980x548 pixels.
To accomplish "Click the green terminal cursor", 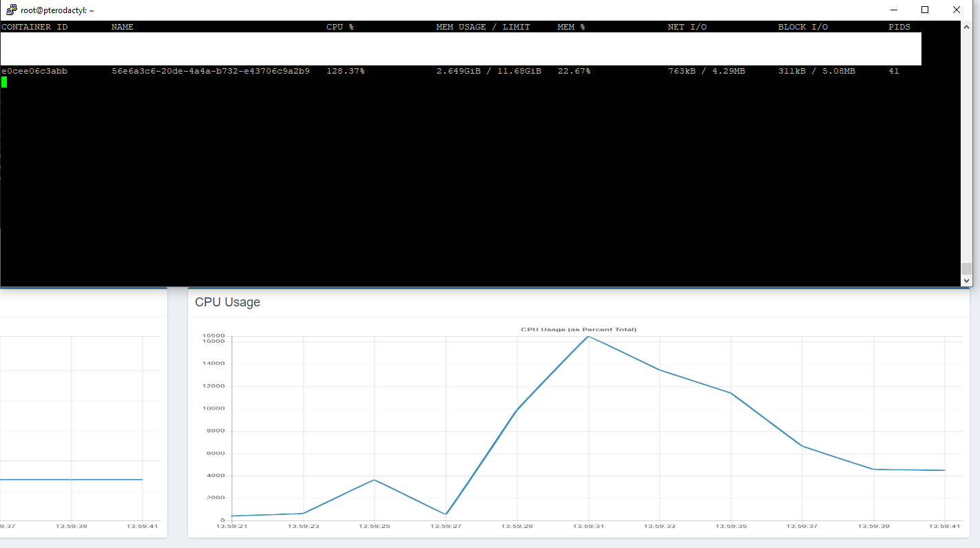I will (4, 82).
